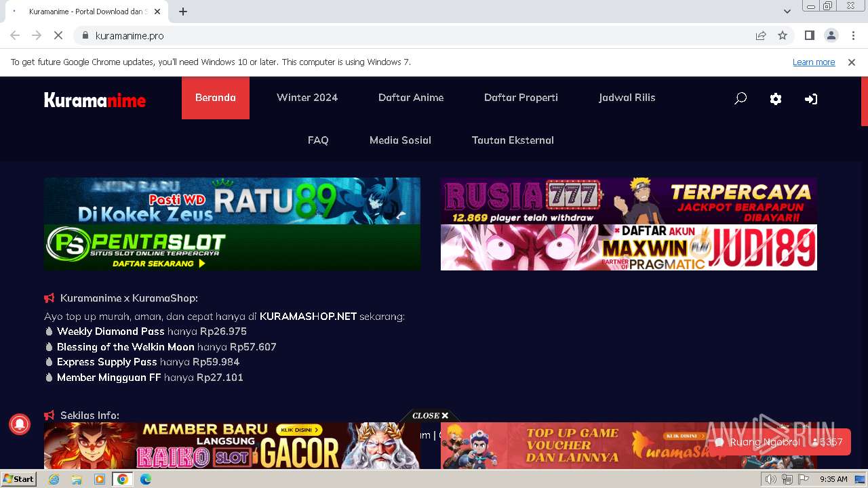This screenshot has width=868, height=488.
Task: Open the site search magnifier icon
Action: pyautogui.click(x=741, y=98)
